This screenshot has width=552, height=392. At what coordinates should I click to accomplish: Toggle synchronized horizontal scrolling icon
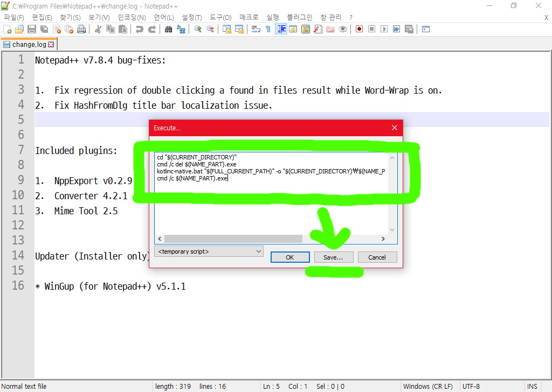pyautogui.click(x=239, y=29)
